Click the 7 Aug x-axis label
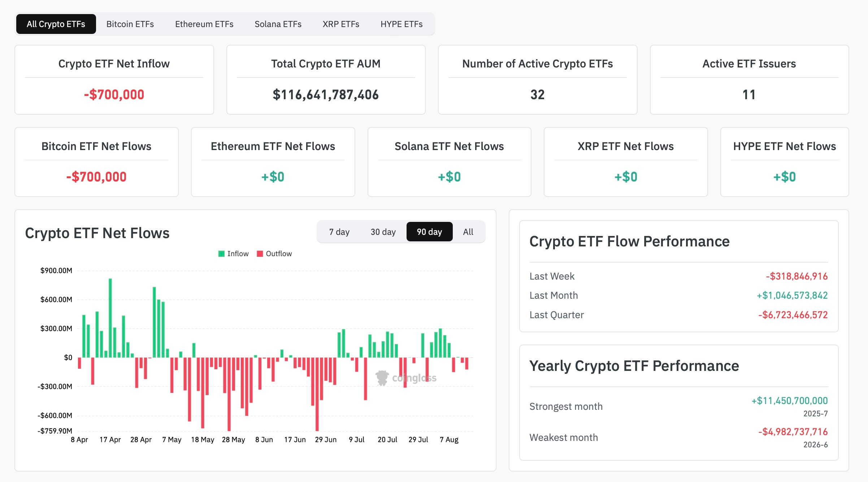The image size is (868, 482). point(449,439)
